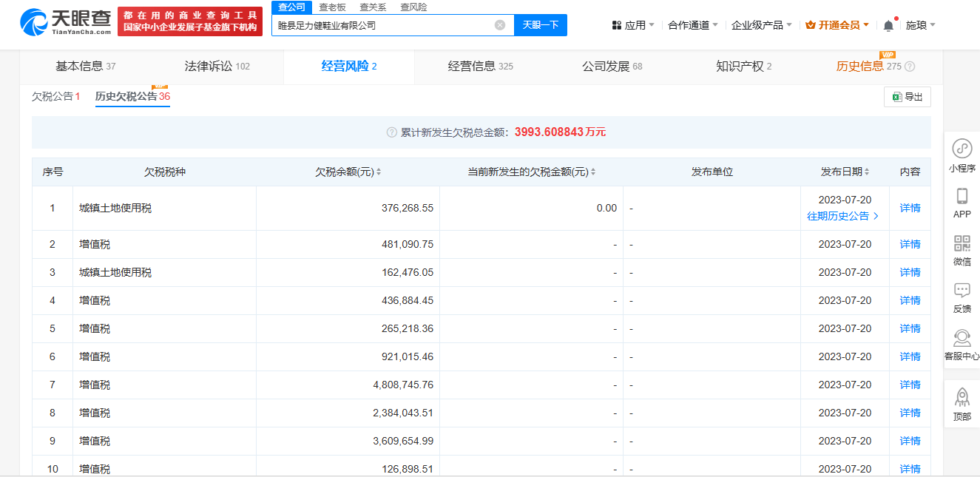Click amount 376,268.55 cell
This screenshot has width=980, height=477.
tap(408, 209)
